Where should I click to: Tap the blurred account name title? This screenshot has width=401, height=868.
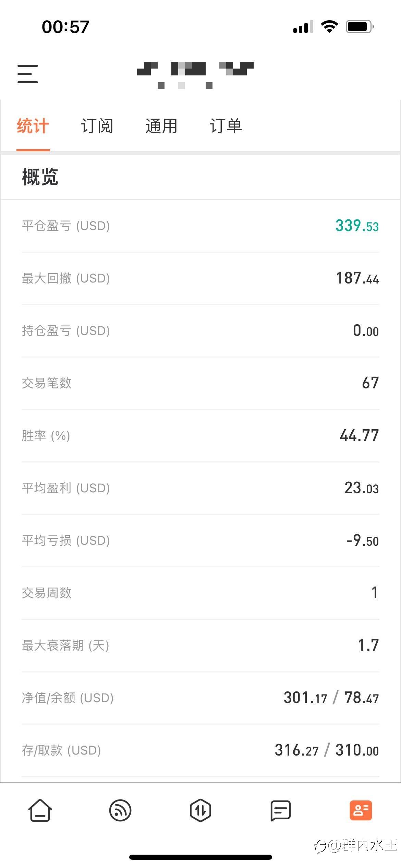pyautogui.click(x=195, y=74)
